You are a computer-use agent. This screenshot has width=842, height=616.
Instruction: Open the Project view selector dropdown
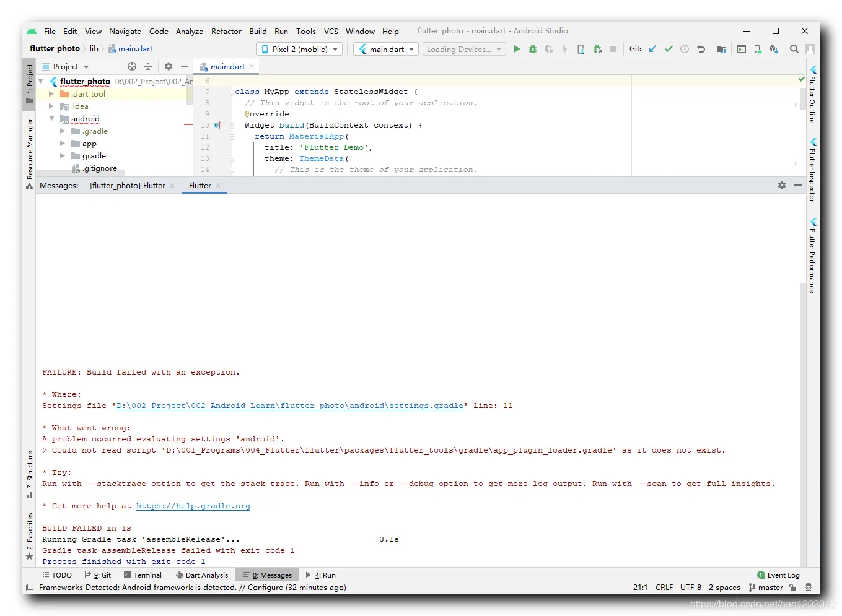coord(65,66)
